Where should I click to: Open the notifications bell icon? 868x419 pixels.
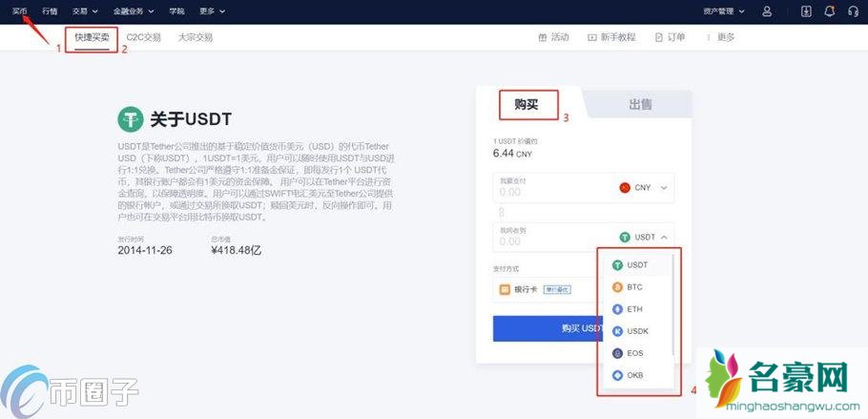tap(829, 11)
